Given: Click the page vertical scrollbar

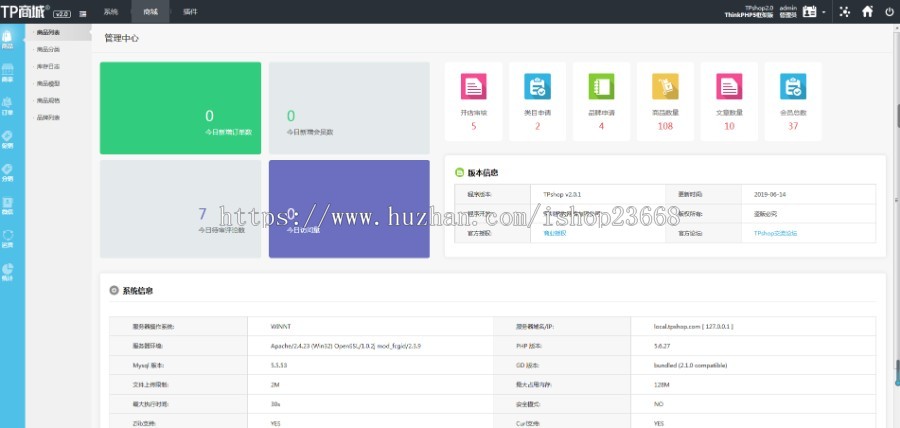Looking at the screenshot, I should tap(897, 225).
